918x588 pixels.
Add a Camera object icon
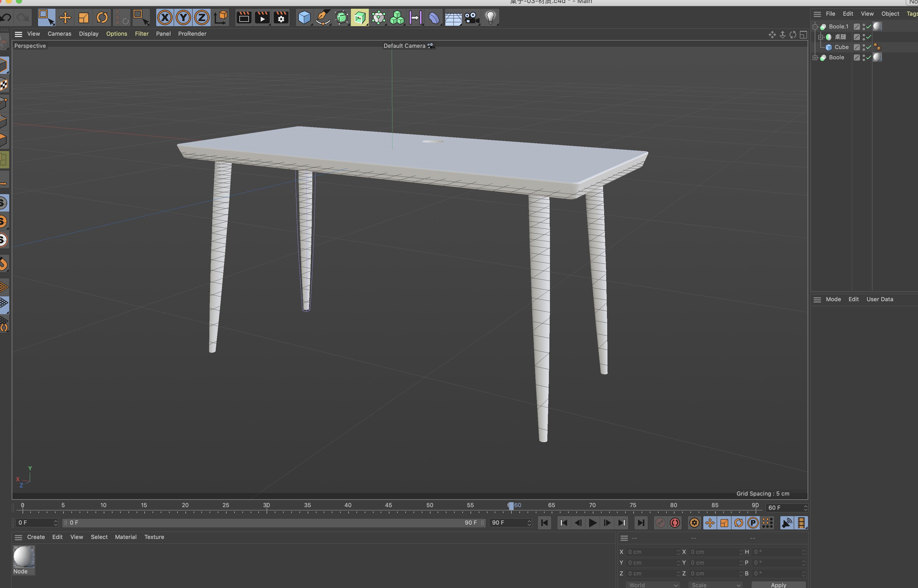(472, 17)
